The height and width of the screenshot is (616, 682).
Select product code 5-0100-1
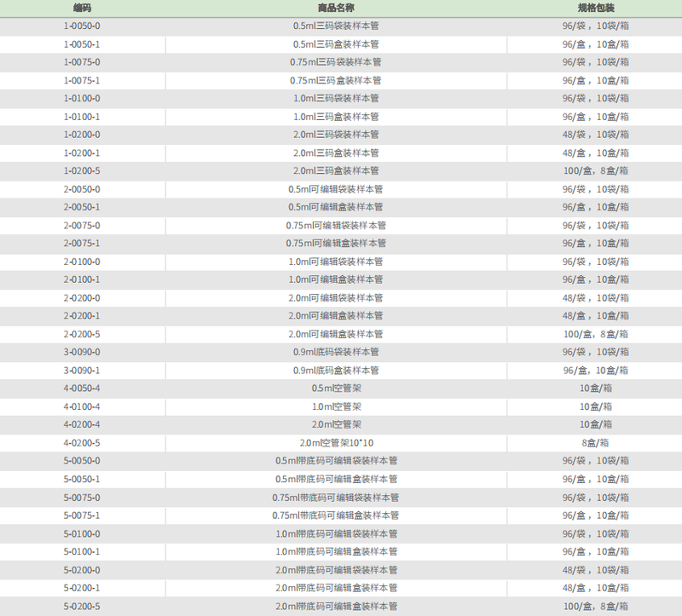[82, 552]
